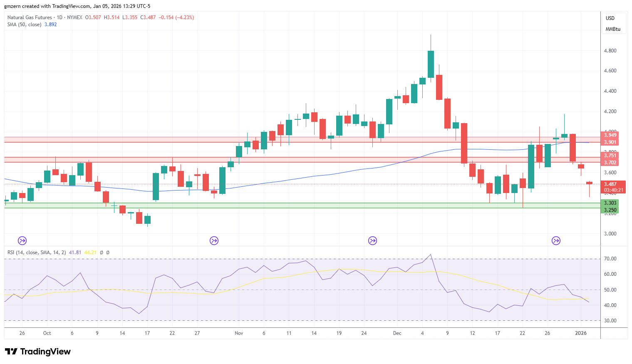Viewport: 632px width, 364px height.
Task: Click the gmzern created with TradingView.com header
Action: pos(78,6)
